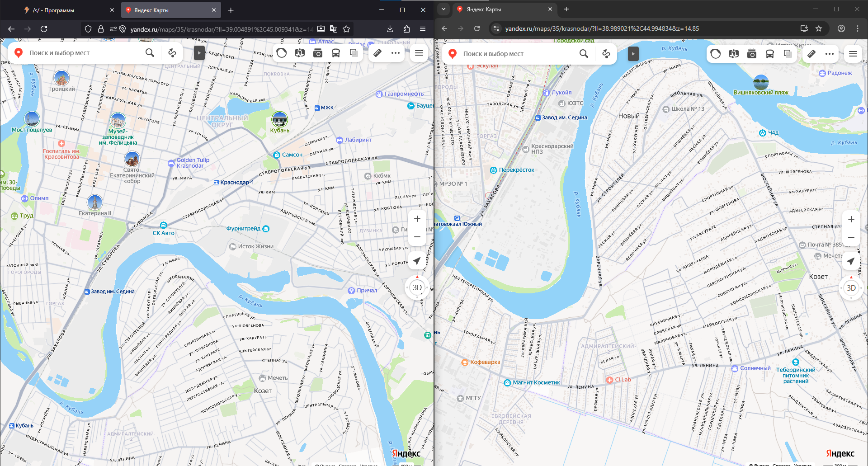This screenshot has width=868, height=466.
Task: Click the padlock in Firefox address bar
Action: (x=101, y=29)
